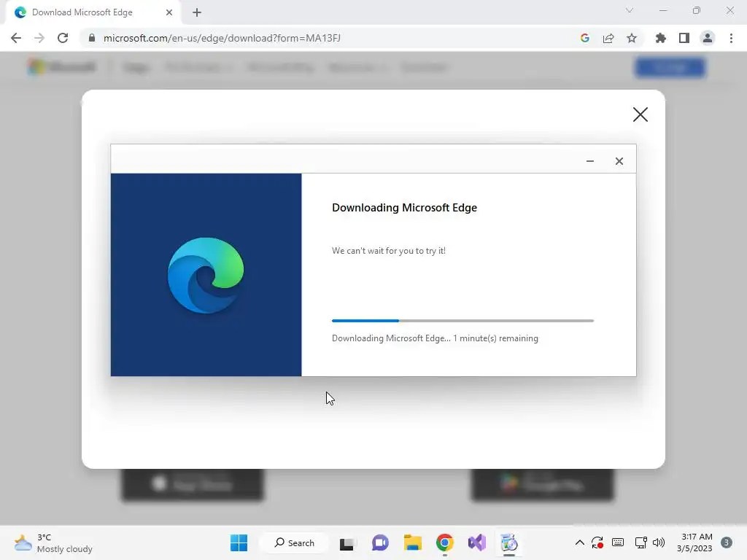Click the sync status tray icon

click(597, 542)
